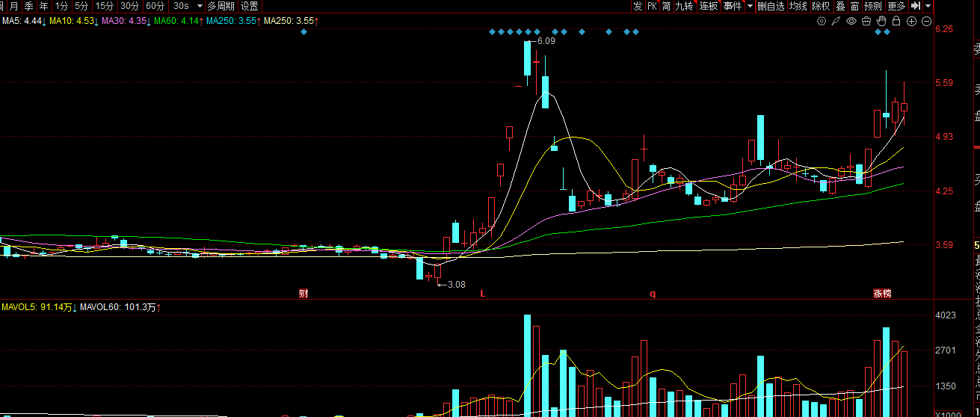
Task: Click the 6.09 high price label
Action: [546, 41]
